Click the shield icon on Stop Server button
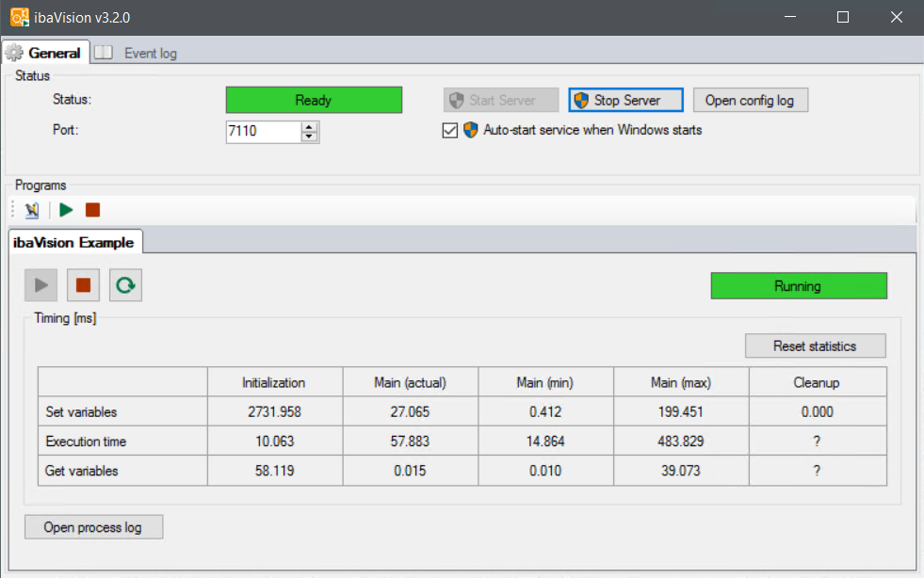Viewport: 924px width, 578px height. [581, 100]
